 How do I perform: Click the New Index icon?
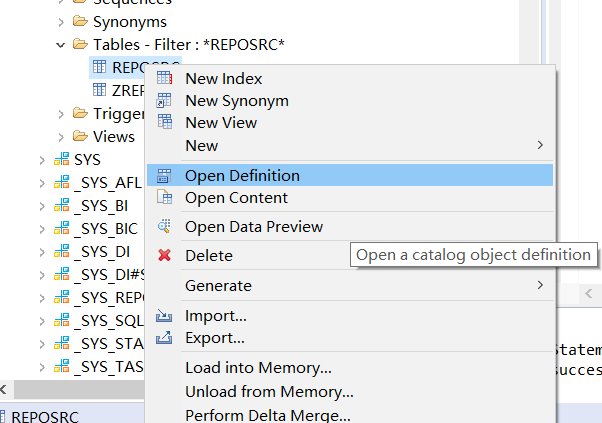tap(164, 78)
